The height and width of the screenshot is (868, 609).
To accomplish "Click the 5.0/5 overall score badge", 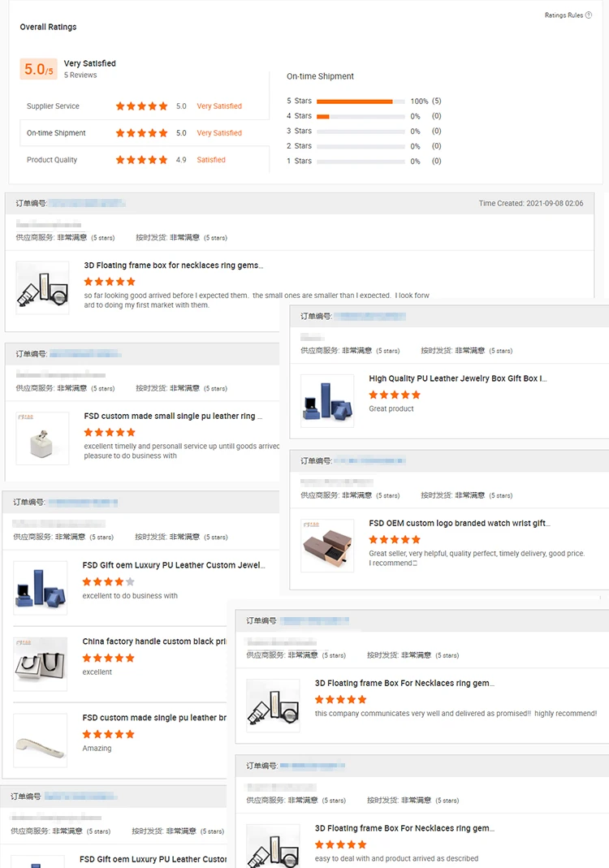I will point(39,69).
